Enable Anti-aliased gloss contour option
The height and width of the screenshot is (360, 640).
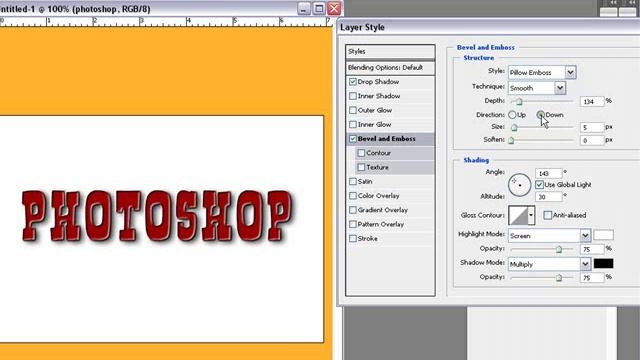548,215
